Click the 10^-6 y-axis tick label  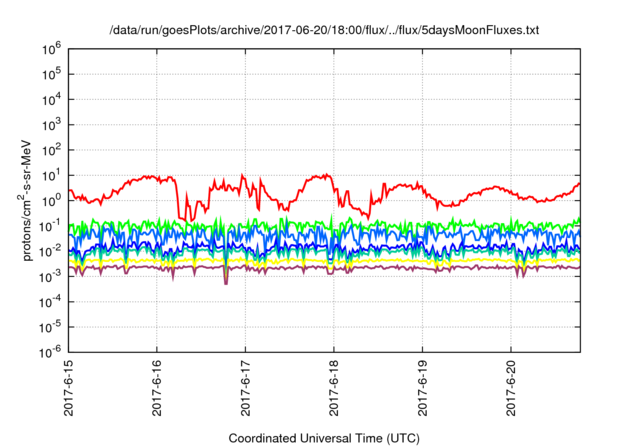[x=50, y=352]
